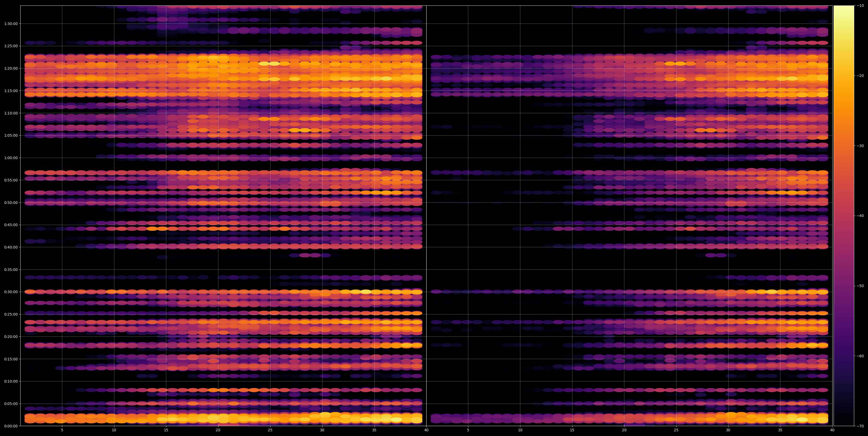Image resolution: width=868 pixels, height=436 pixels.
Task: Select x-axis label 30 of the left plot
Action: click(x=322, y=430)
